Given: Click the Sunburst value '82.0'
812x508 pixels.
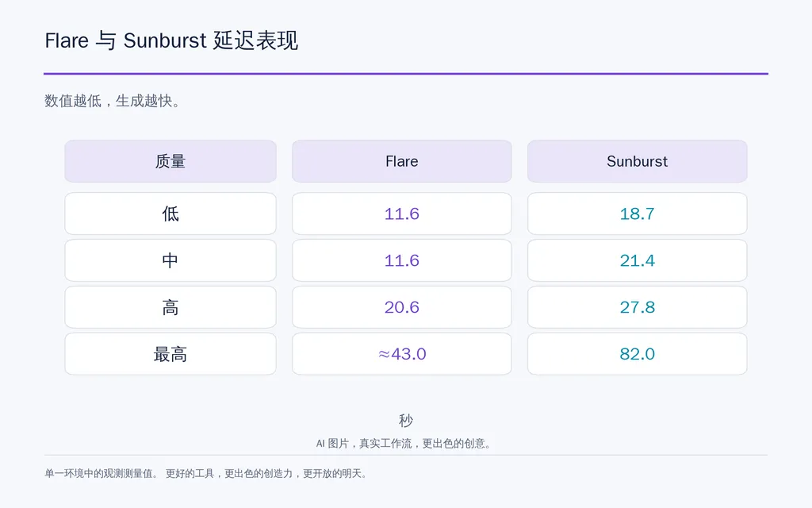Looking at the screenshot, I should click(637, 354).
